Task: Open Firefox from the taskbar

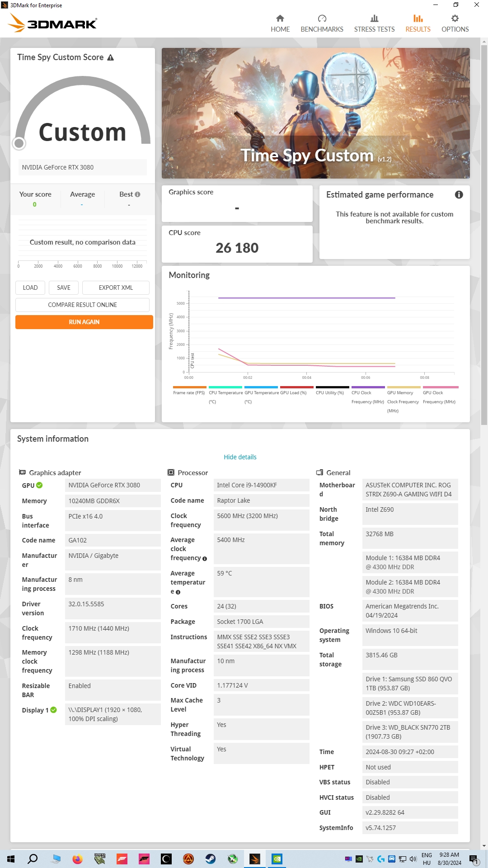Action: (x=77, y=859)
